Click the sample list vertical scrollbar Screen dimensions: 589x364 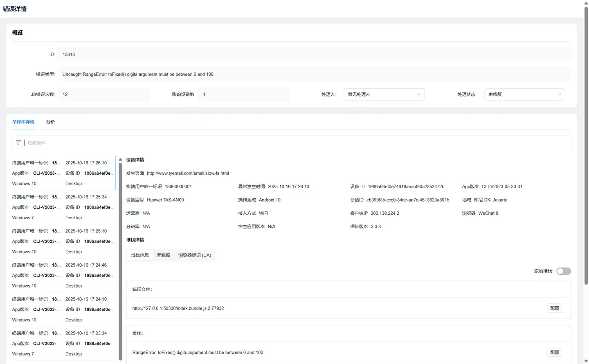coord(120,262)
